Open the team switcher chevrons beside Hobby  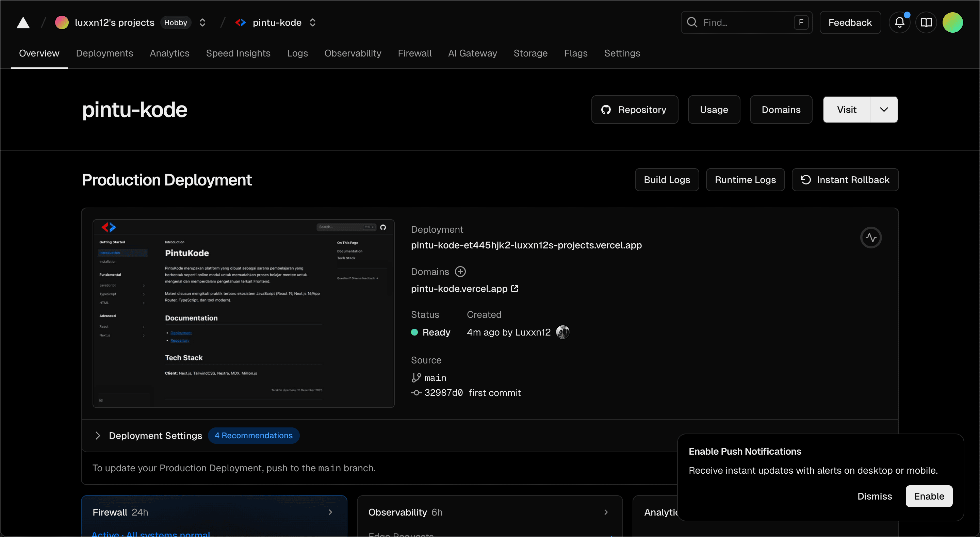(202, 22)
